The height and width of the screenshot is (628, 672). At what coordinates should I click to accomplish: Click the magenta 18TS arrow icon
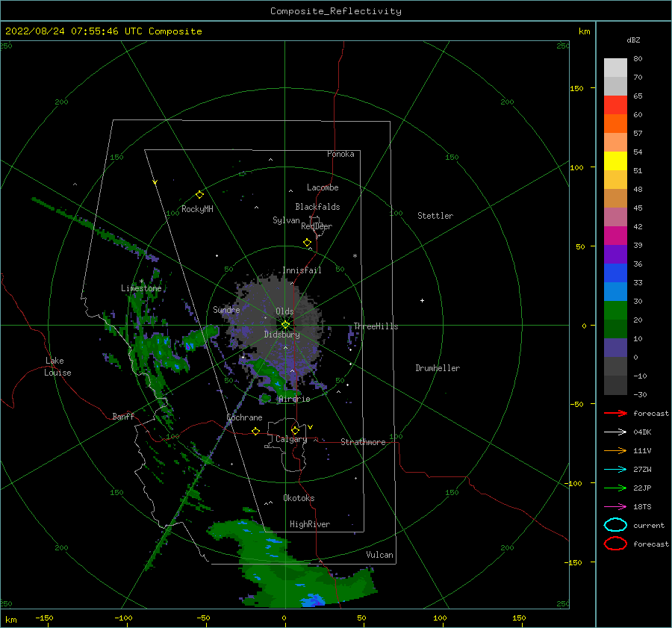tap(615, 507)
